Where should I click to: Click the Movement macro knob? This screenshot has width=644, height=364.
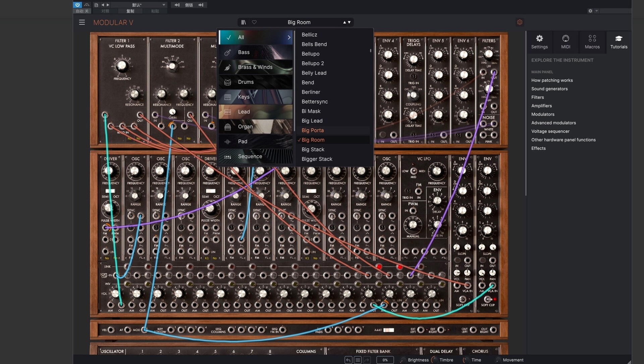(498, 360)
